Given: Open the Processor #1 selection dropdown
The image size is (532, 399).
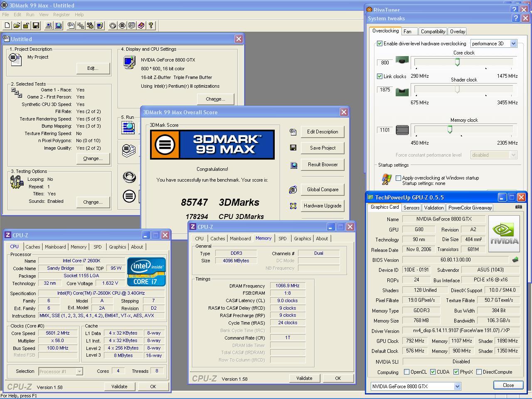Looking at the screenshot, I should point(61,372).
